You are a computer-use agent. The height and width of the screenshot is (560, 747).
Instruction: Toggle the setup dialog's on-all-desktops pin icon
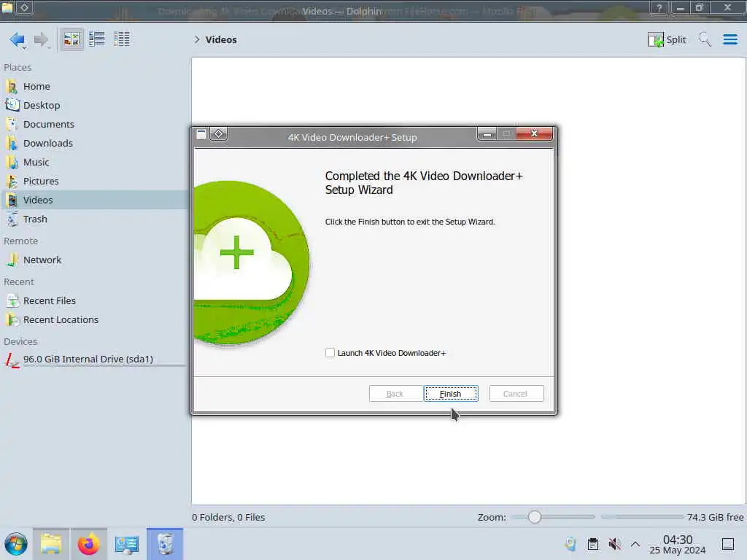(x=219, y=134)
